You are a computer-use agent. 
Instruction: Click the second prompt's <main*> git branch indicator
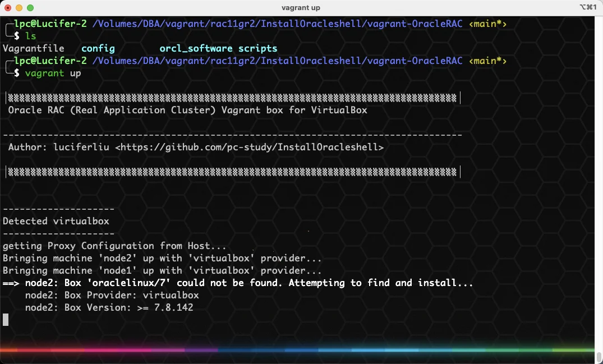click(487, 61)
